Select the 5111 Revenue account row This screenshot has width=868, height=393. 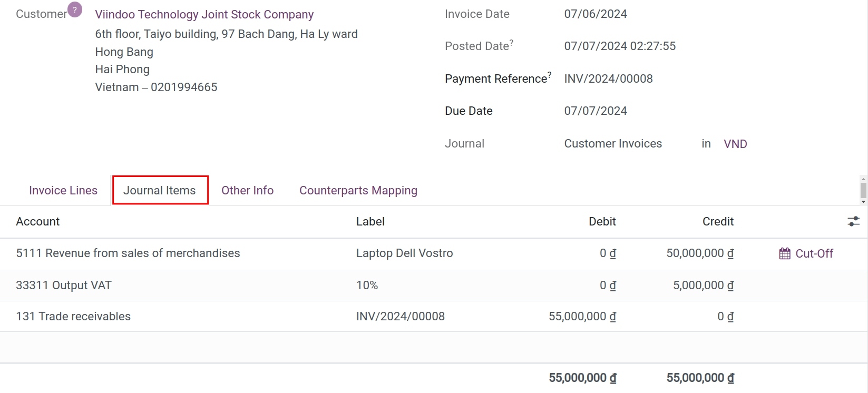tap(128, 253)
